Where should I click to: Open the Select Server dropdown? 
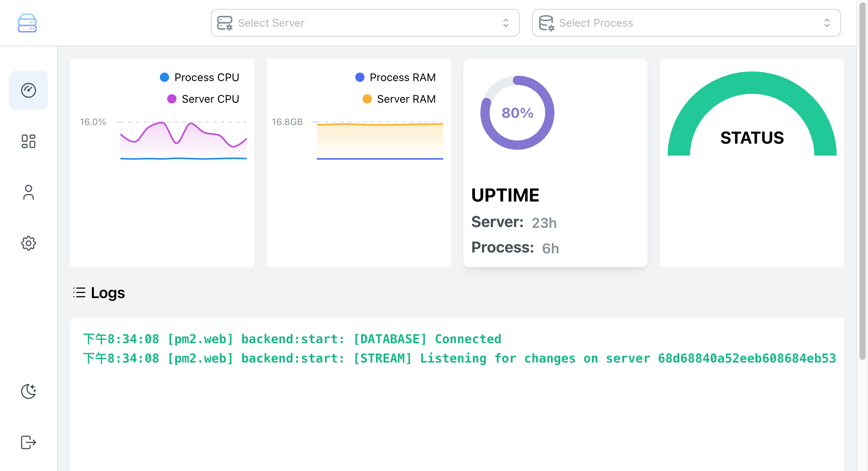tap(365, 23)
